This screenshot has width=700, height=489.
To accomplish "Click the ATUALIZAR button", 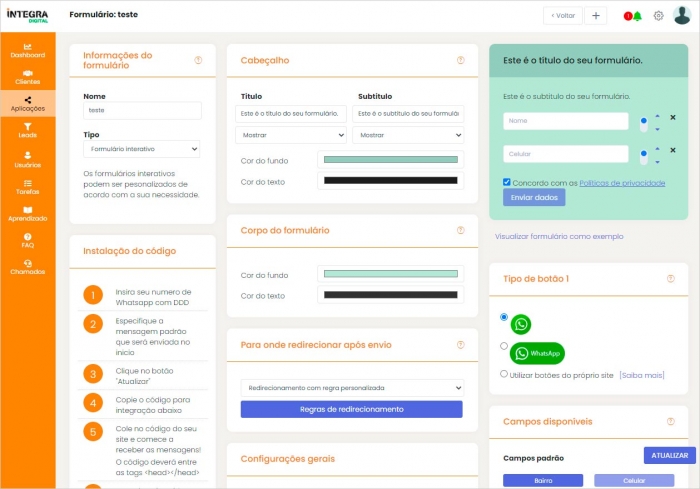I will [x=669, y=455].
